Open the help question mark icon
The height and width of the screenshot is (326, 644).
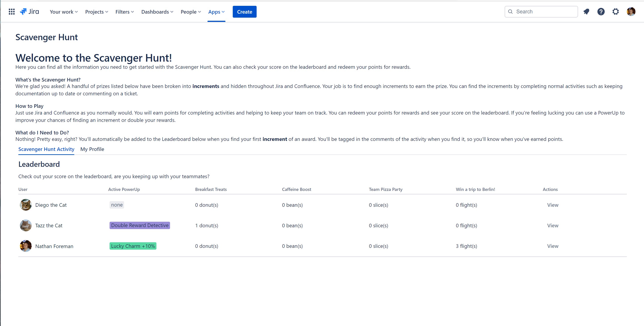(601, 12)
